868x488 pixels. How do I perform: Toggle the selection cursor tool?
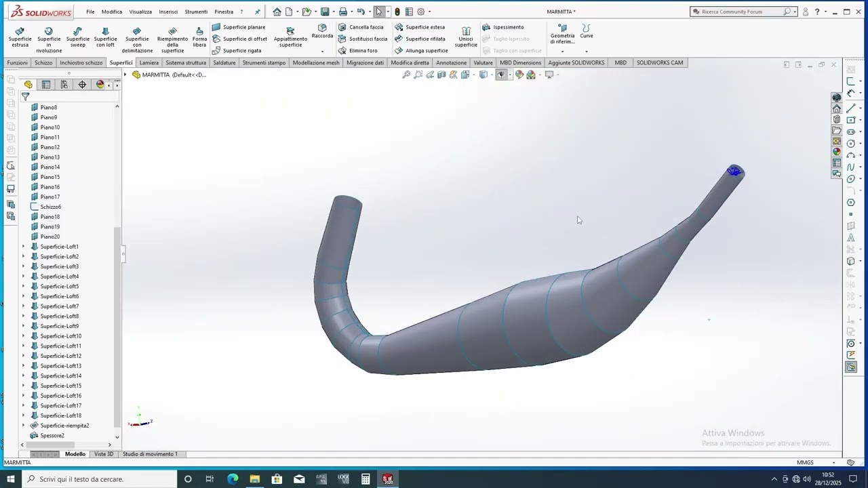[379, 12]
